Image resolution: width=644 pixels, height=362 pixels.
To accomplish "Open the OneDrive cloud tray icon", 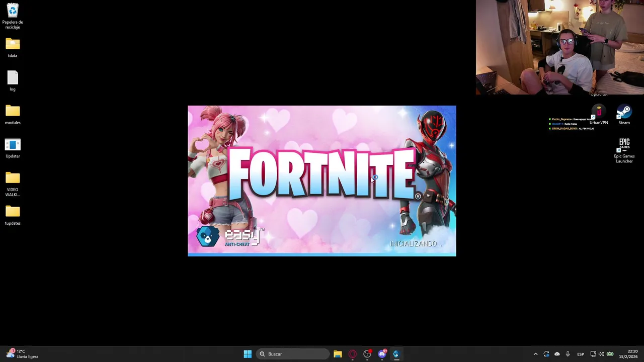I will click(x=557, y=354).
